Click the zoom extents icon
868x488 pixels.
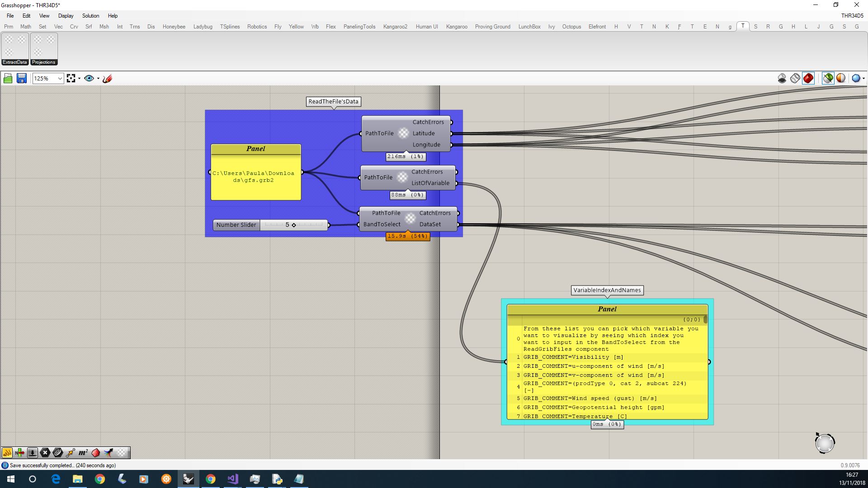pyautogui.click(x=71, y=78)
